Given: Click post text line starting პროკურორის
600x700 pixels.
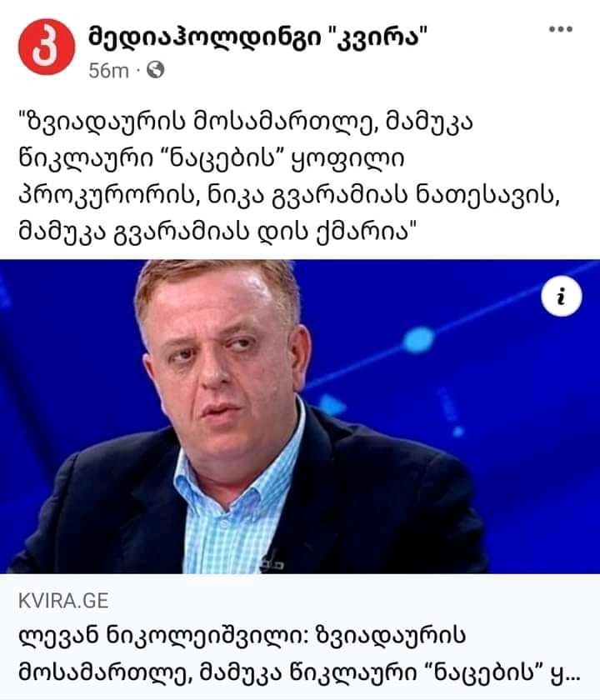Looking at the screenshot, I should point(289,196).
